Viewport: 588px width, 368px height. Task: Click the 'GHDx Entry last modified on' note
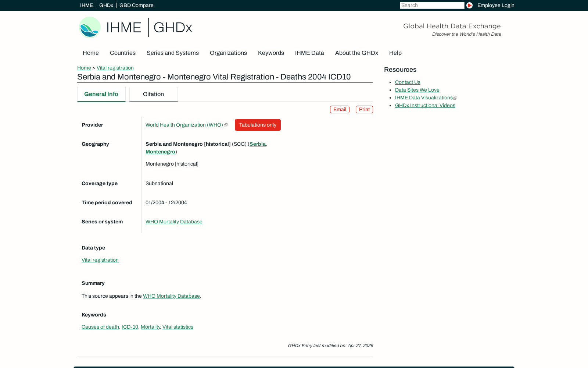[330, 346]
